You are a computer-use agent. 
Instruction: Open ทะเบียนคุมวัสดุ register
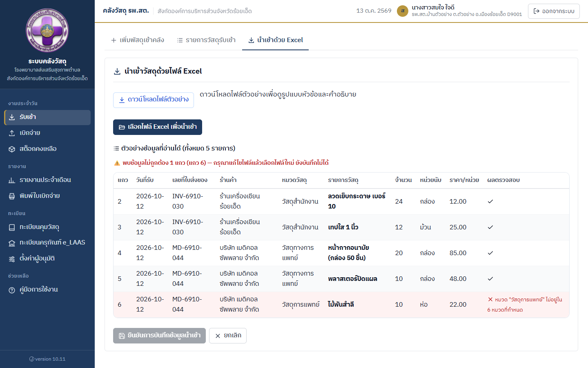(47, 227)
